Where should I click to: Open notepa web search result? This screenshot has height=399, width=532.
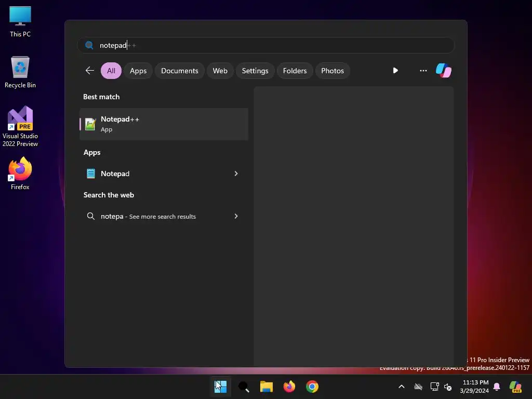pyautogui.click(x=164, y=216)
